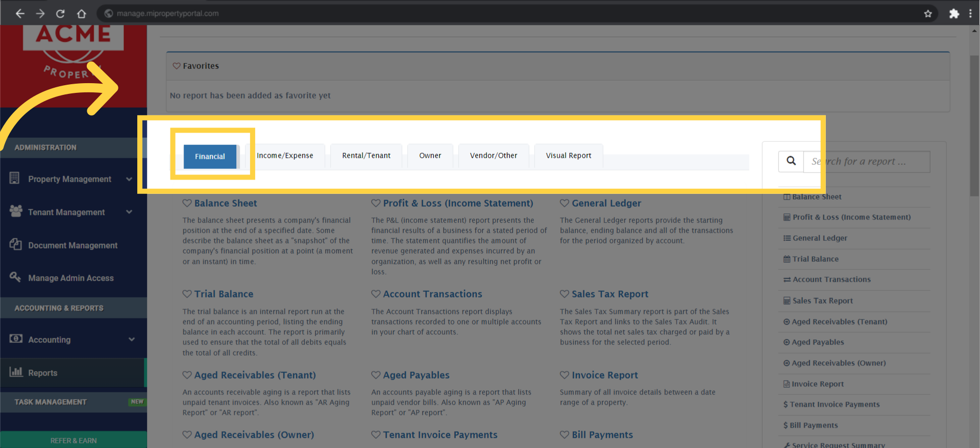The width and height of the screenshot is (980, 448).
Task: Expand Tenant Management chevron
Action: click(129, 212)
